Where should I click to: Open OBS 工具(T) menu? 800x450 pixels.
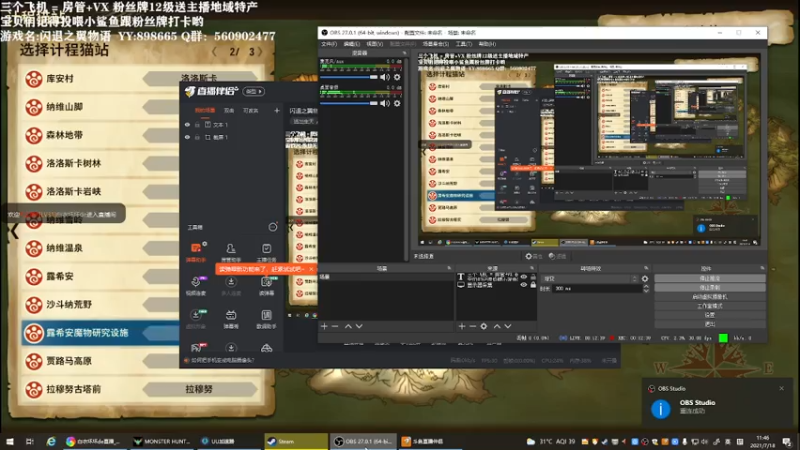click(464, 44)
